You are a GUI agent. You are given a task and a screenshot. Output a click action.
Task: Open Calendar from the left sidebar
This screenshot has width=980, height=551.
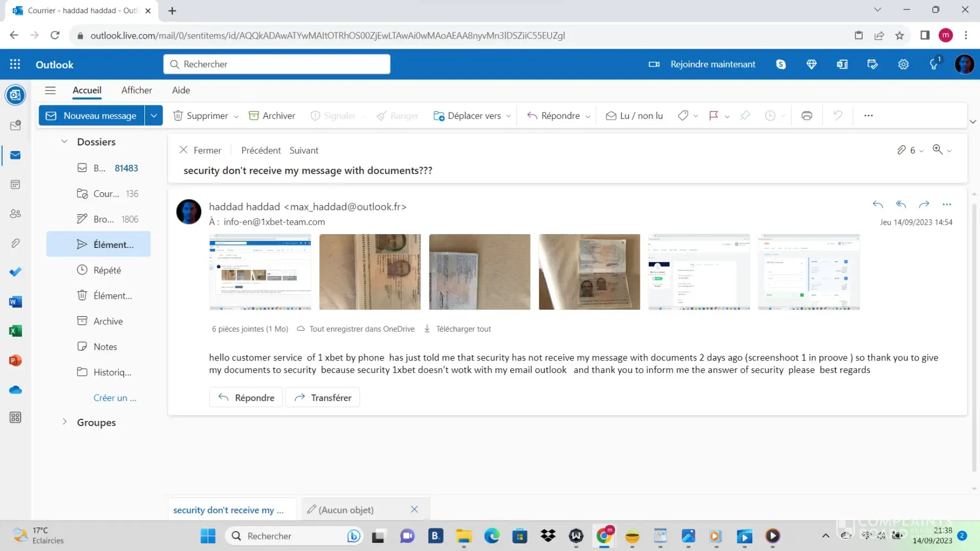point(15,185)
